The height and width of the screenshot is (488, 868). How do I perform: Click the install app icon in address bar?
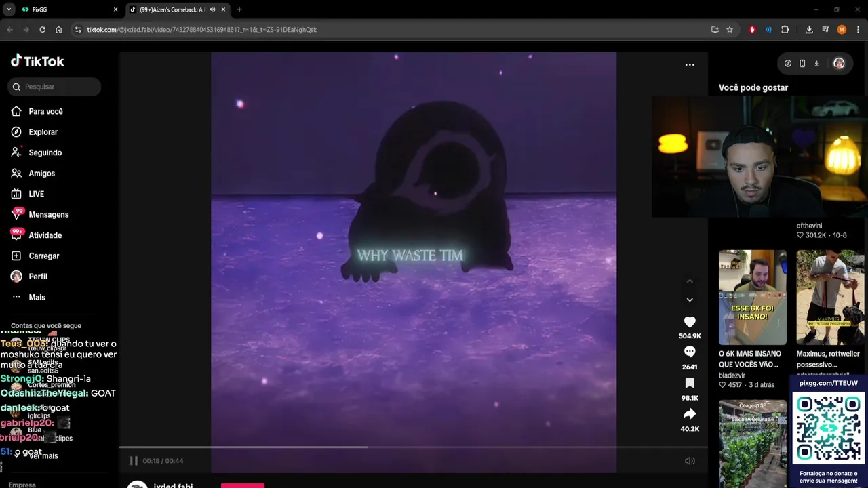click(x=715, y=30)
